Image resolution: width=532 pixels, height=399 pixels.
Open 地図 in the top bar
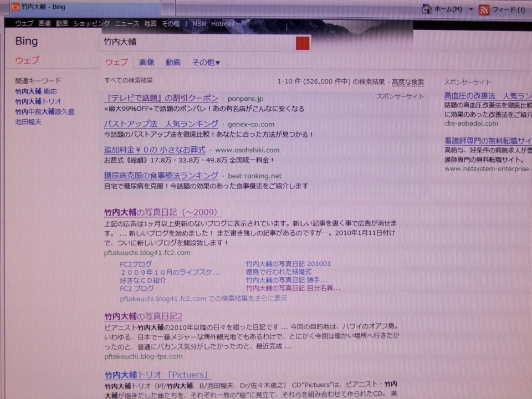click(x=150, y=23)
